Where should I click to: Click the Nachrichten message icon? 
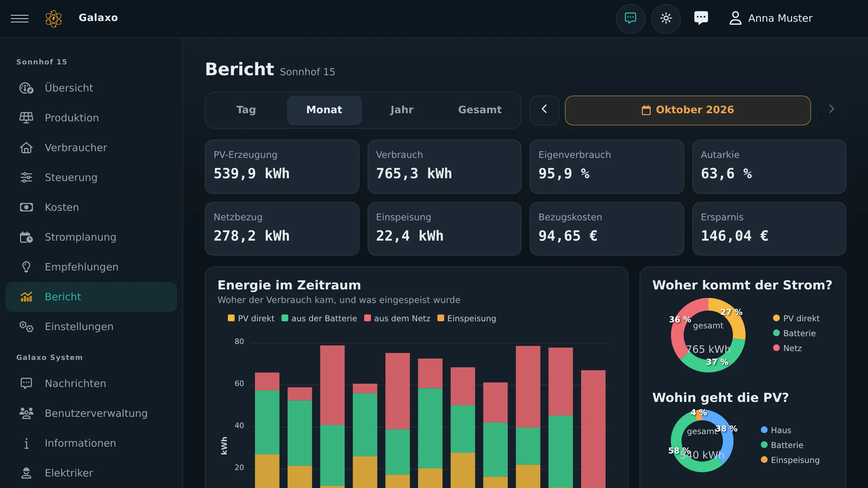[26, 384]
